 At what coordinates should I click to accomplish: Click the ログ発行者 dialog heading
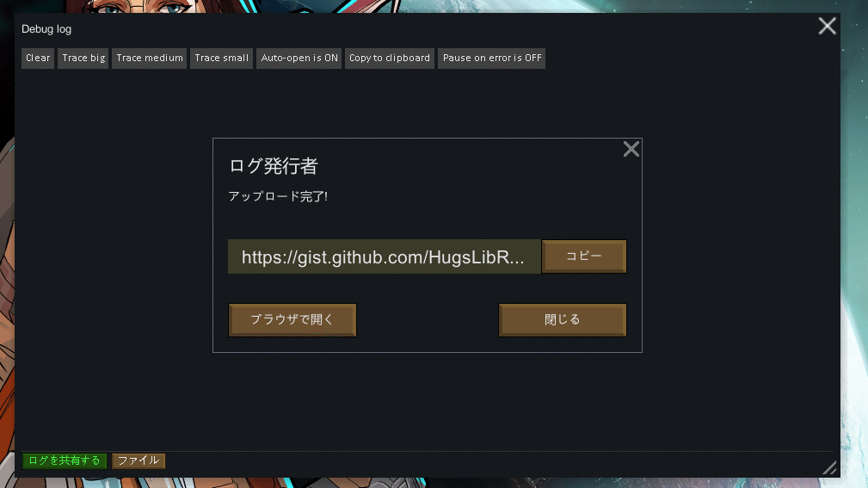[x=274, y=166]
